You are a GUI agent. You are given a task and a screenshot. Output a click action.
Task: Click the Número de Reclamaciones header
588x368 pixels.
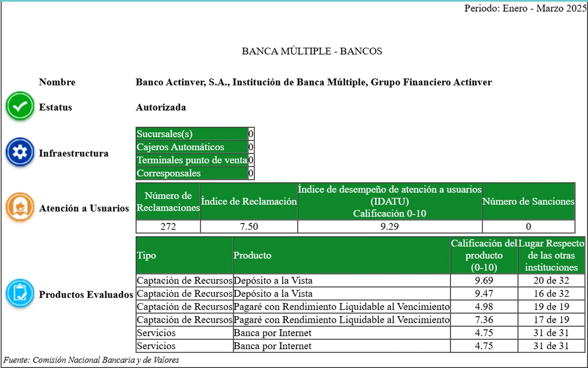click(168, 201)
